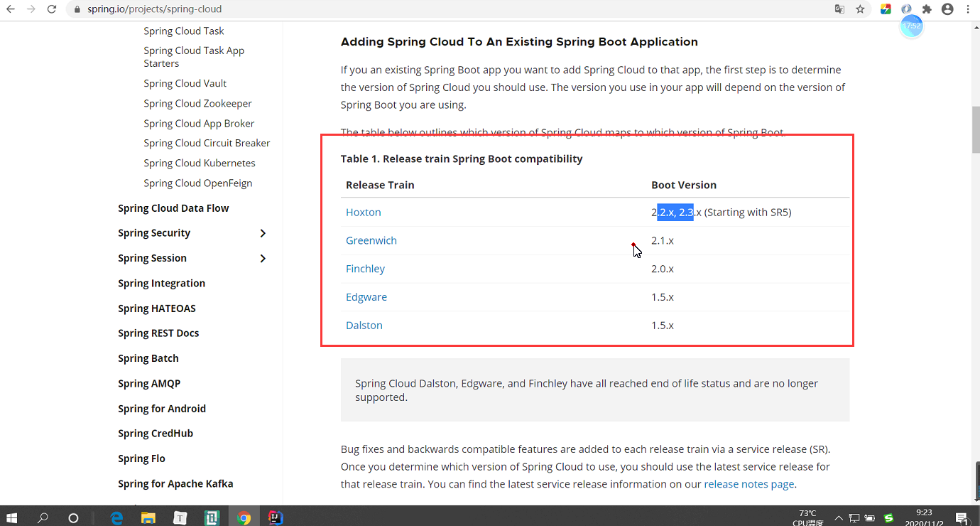Open Spring Cloud Zookeeper in sidebar
The height and width of the screenshot is (526, 980).
pyautogui.click(x=197, y=103)
